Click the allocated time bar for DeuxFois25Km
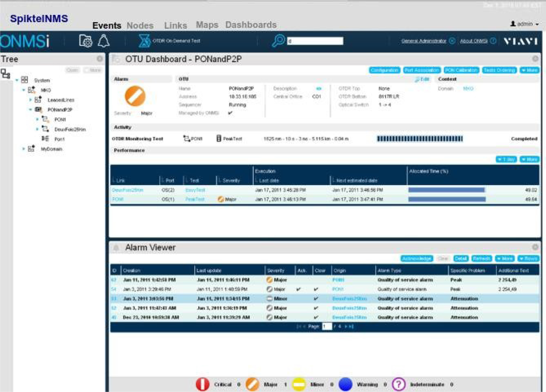546x392 pixels. [x=447, y=190]
